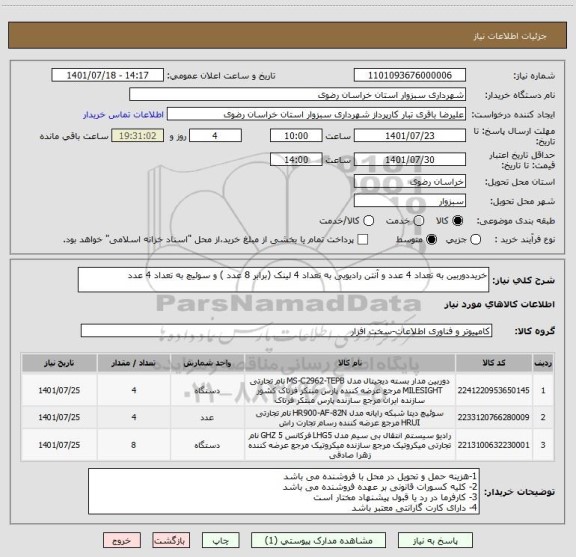Click the buyer name field شهرداری سبزوار

pos(297,95)
